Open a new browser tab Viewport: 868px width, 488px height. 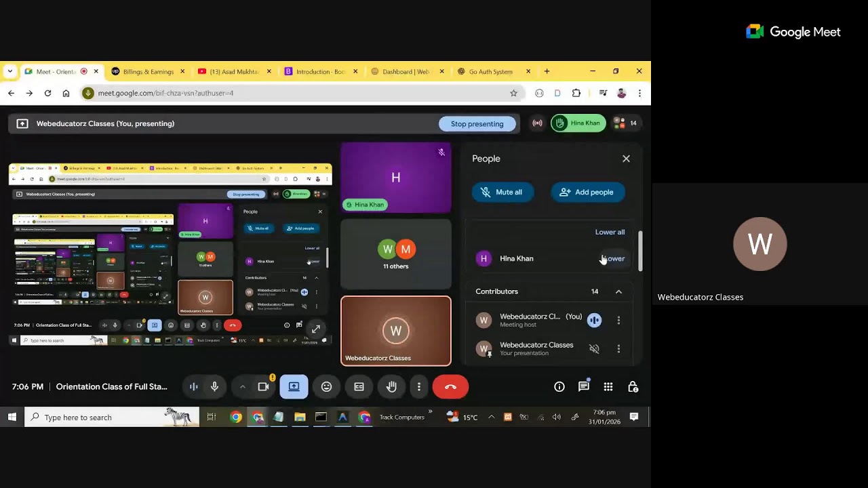click(x=547, y=71)
